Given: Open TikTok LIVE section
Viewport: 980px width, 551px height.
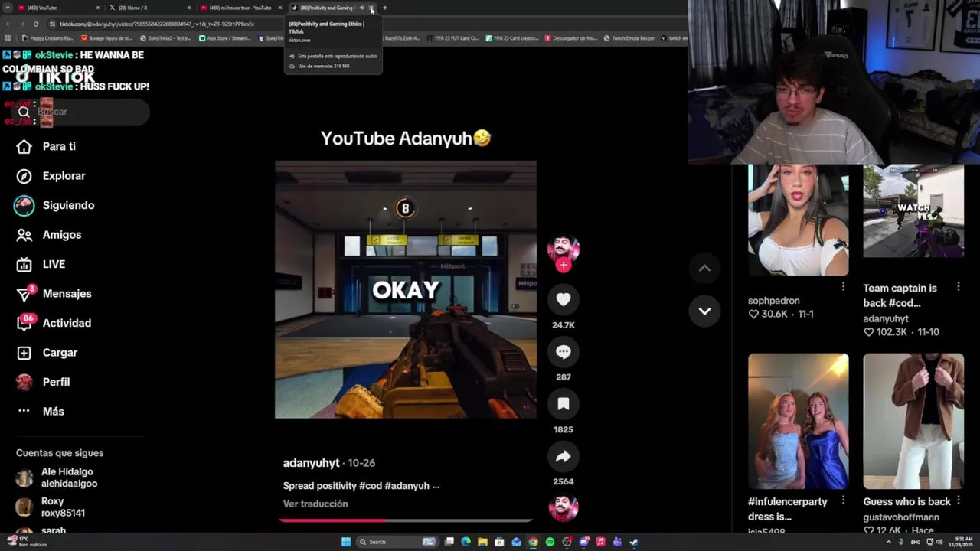Looking at the screenshot, I should pos(41,264).
